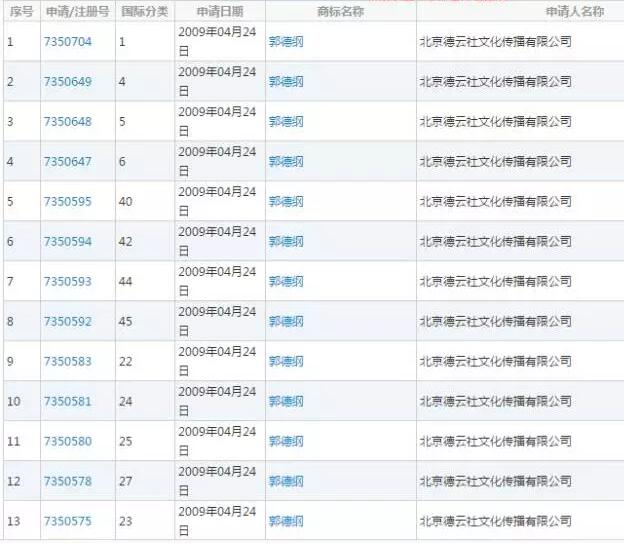Click the 申请日期 column header
This screenshot has width=624, height=544.
(x=219, y=11)
